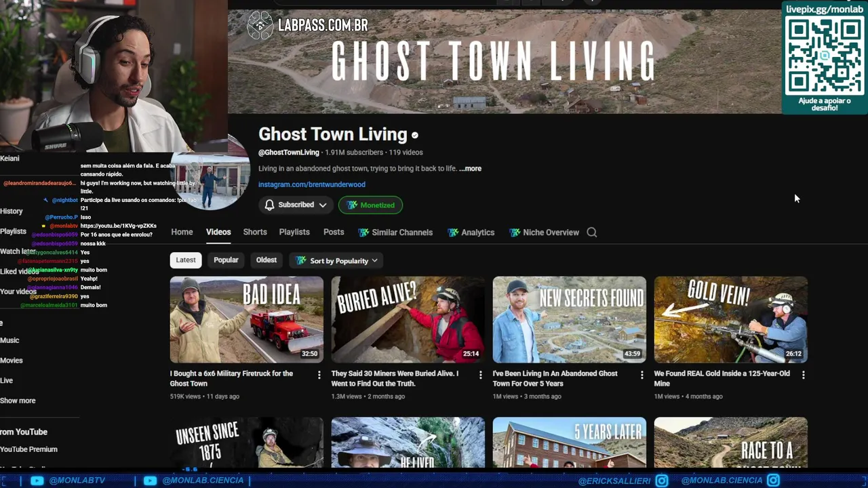Open options for the Abandoned Ghost Town 5 Years video

[x=642, y=375]
